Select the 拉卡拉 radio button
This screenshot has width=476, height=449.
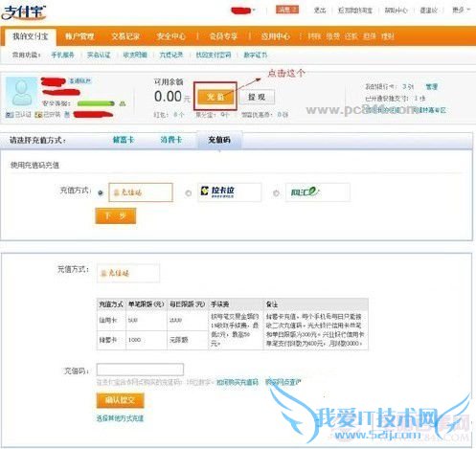[x=189, y=193]
